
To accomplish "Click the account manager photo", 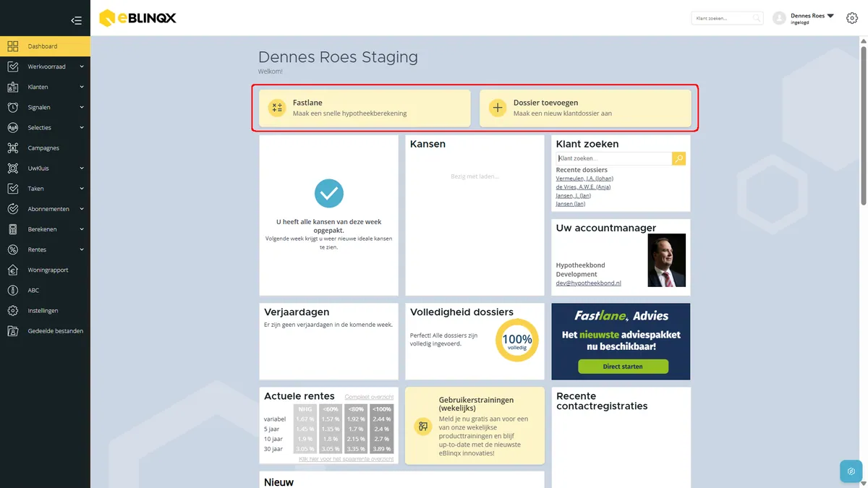I will tap(666, 260).
